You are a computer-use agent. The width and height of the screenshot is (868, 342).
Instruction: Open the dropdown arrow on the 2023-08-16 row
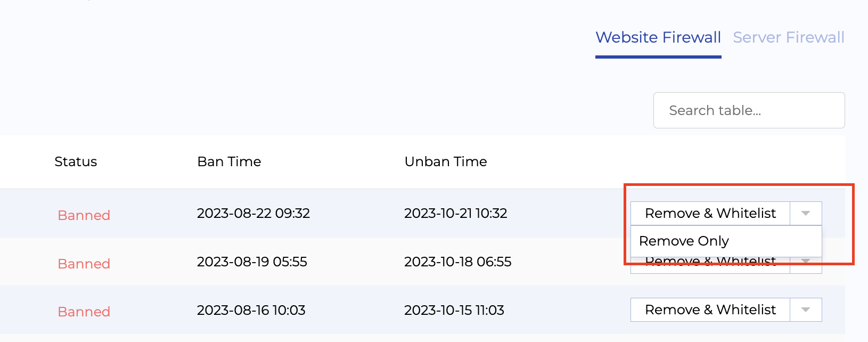pyautogui.click(x=805, y=310)
